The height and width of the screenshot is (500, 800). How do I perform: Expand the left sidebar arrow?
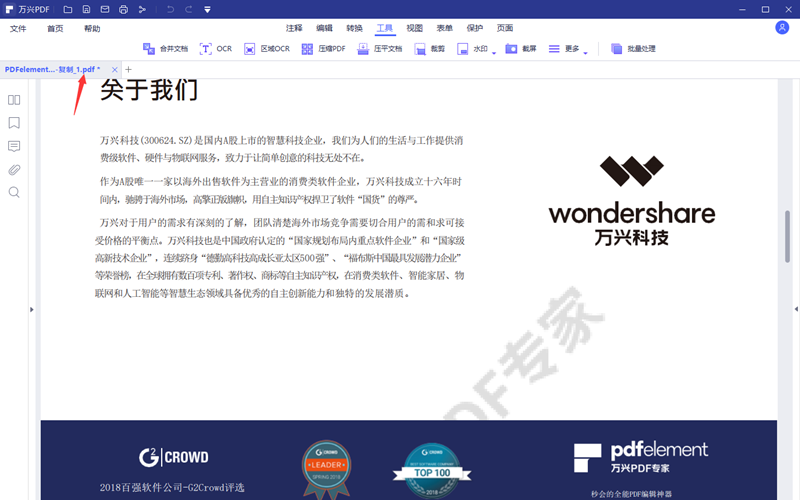[32, 309]
